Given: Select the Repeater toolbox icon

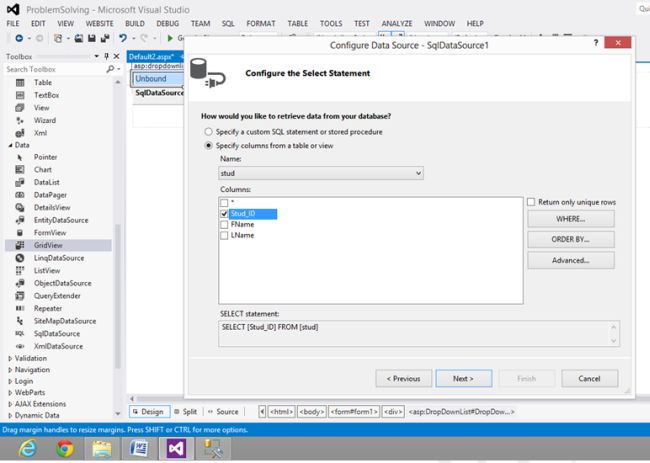Looking at the screenshot, I should [x=20, y=308].
